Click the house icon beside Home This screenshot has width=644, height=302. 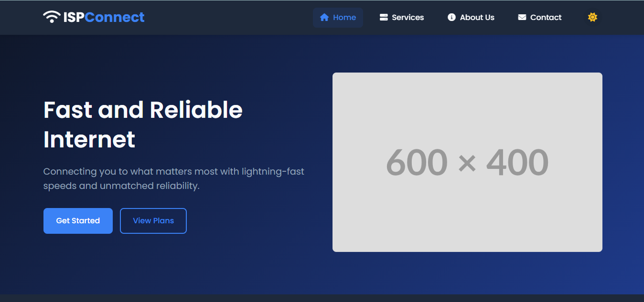324,18
